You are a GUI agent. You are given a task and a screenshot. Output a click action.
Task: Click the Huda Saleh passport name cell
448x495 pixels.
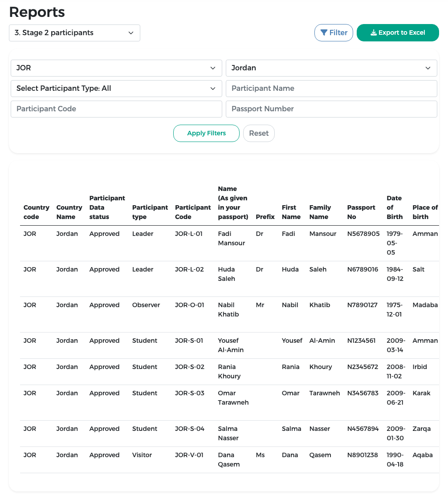click(227, 274)
